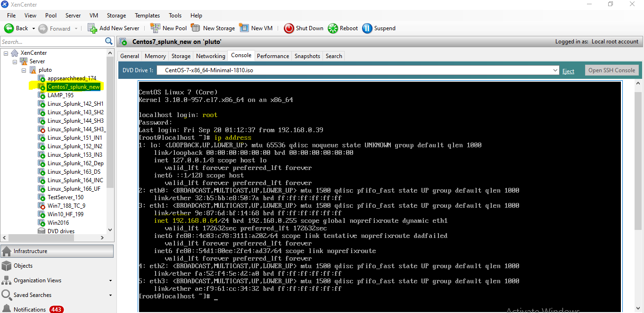Viewport: 644px width, 313px height.
Task: Click the Win2016 VM icon
Action: point(42,223)
